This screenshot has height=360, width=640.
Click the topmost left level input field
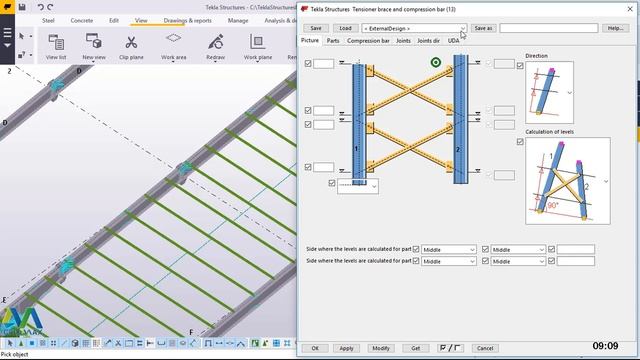click(324, 64)
